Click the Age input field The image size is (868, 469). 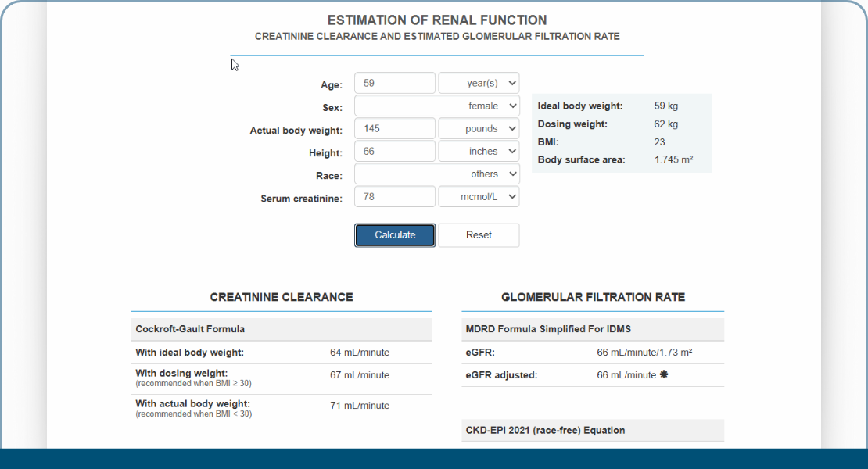(395, 83)
